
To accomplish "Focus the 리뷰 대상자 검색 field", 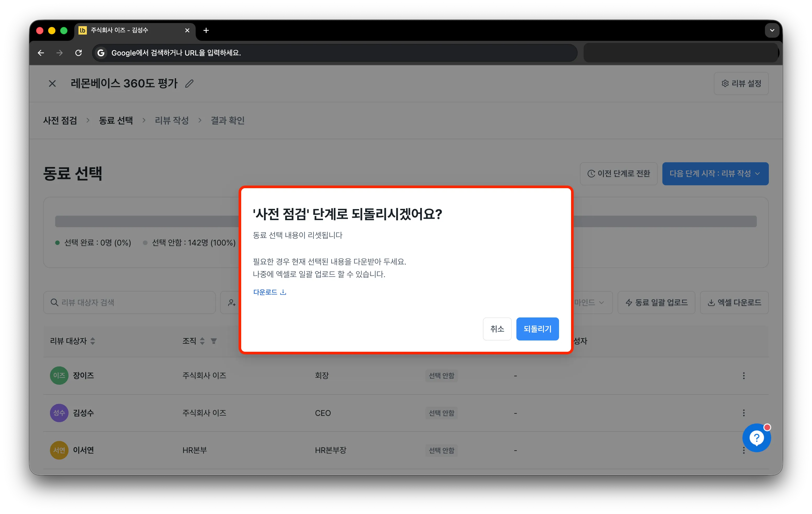I will coord(129,303).
